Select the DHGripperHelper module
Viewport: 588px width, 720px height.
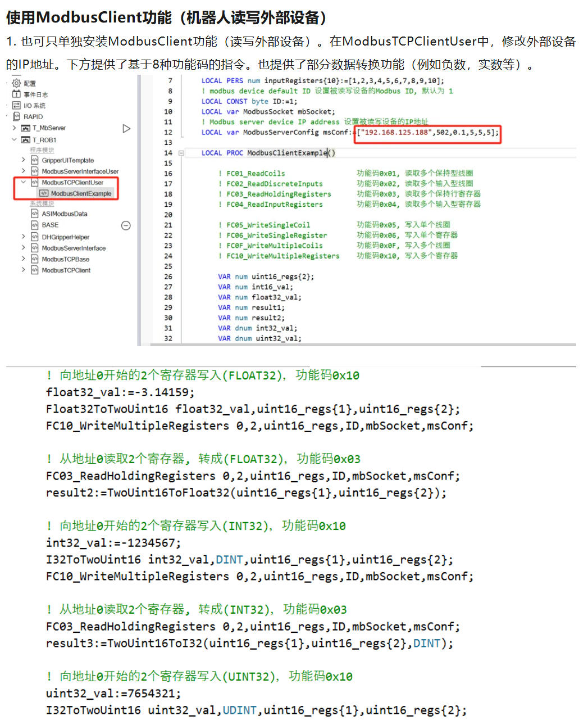click(65, 237)
